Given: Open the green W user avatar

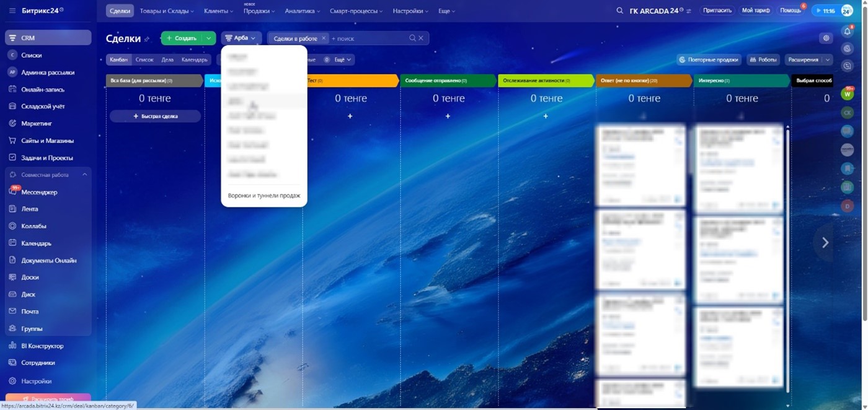Looking at the screenshot, I should click(848, 94).
